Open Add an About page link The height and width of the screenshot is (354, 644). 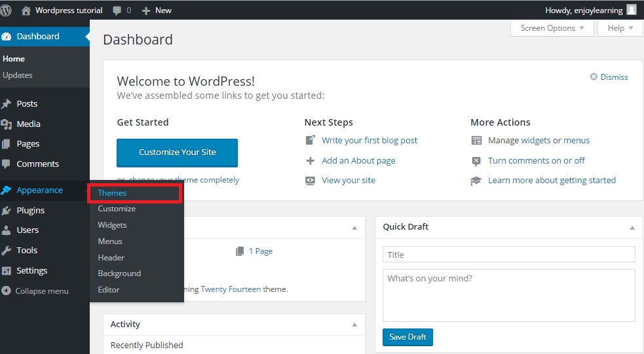358,161
